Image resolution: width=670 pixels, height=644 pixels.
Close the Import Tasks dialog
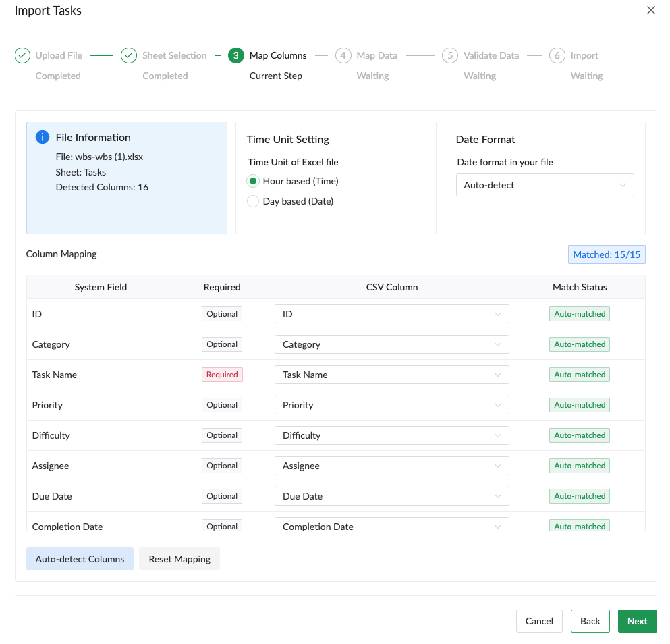(x=650, y=10)
